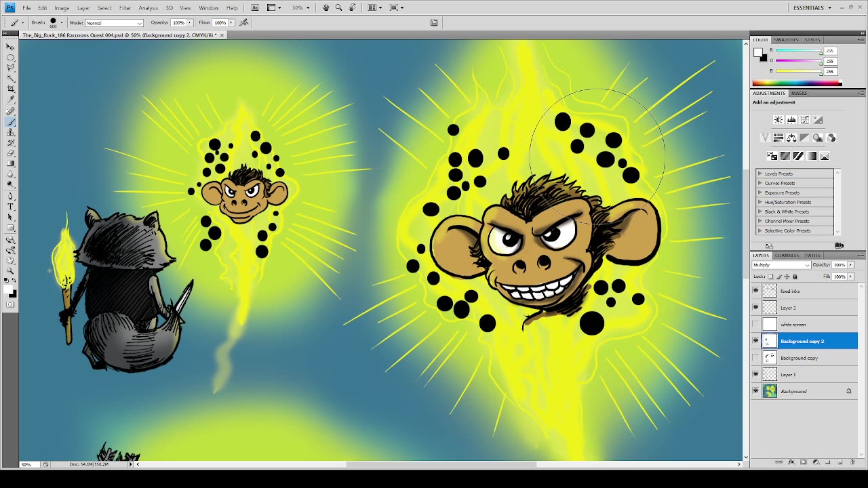The height and width of the screenshot is (488, 868).
Task: Select the Black & White Presets row
Action: coord(795,211)
